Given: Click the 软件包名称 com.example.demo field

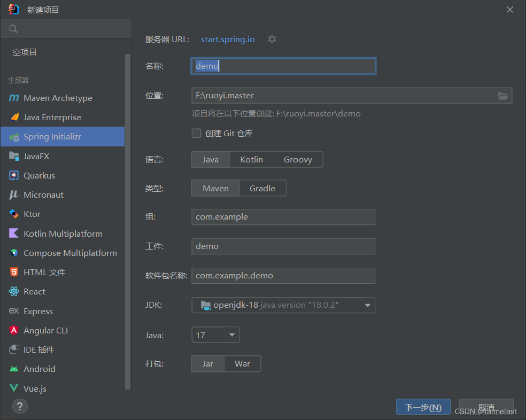Looking at the screenshot, I should [283, 276].
